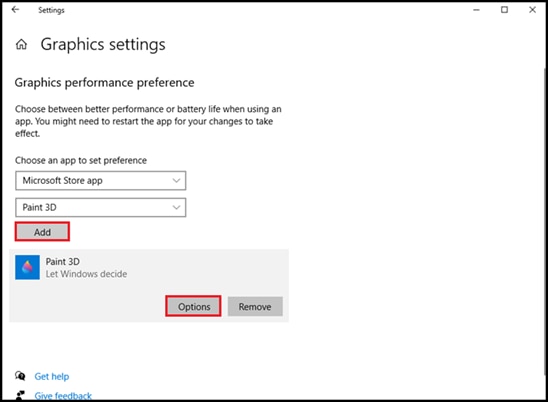Screen dimensions: 548x402
Task: Click the Get help speech bubble icon
Action: coord(20,376)
